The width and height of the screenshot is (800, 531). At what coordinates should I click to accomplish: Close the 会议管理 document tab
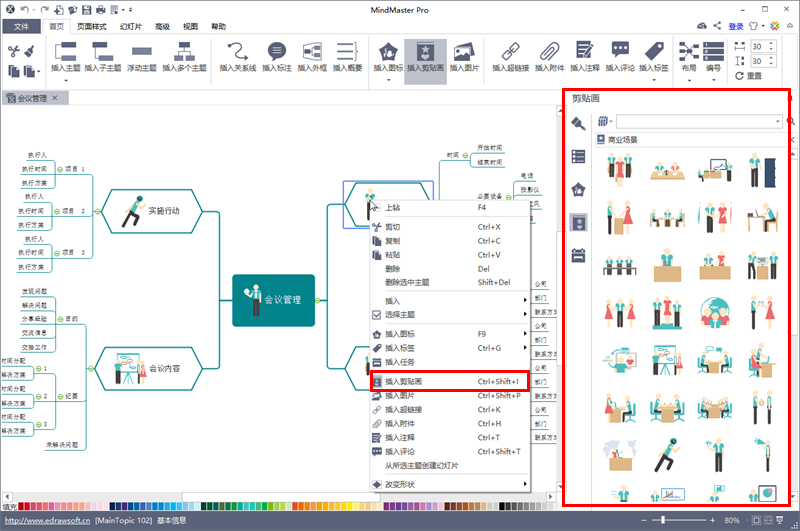click(x=55, y=97)
